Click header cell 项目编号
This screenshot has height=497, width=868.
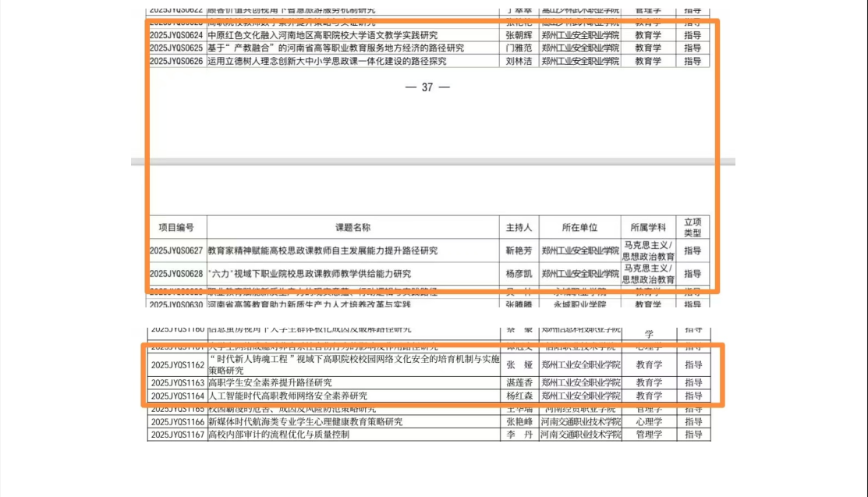(176, 227)
